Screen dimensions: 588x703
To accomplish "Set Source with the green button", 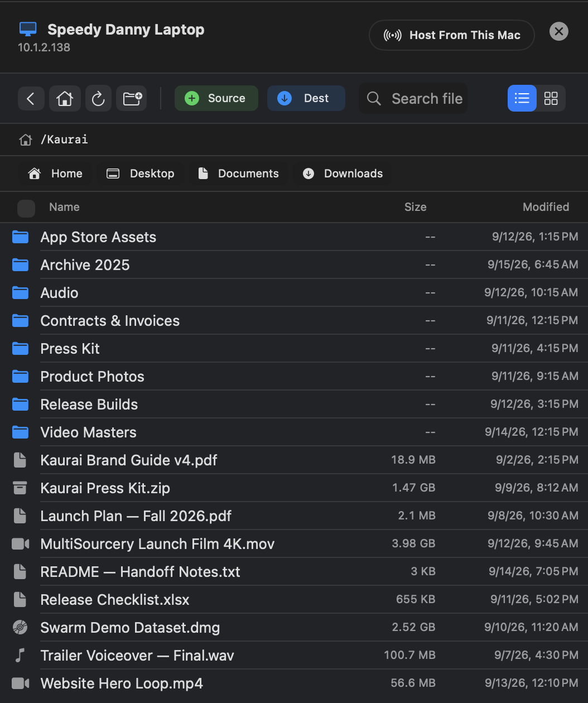I will (x=216, y=98).
